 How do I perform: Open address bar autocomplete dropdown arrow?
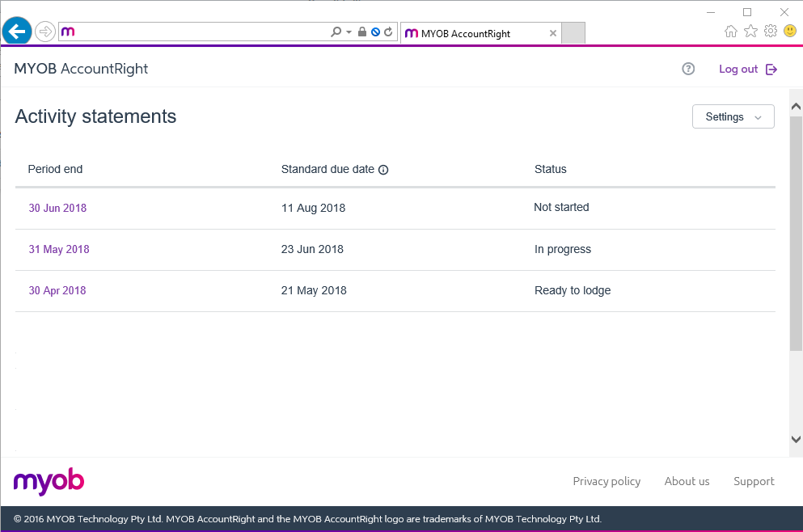pos(349,32)
